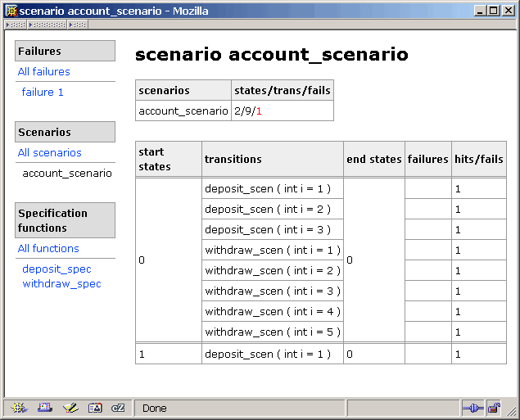The height and width of the screenshot is (420, 520).
Task: Toggle the online/offline plug icon
Action: click(473, 408)
